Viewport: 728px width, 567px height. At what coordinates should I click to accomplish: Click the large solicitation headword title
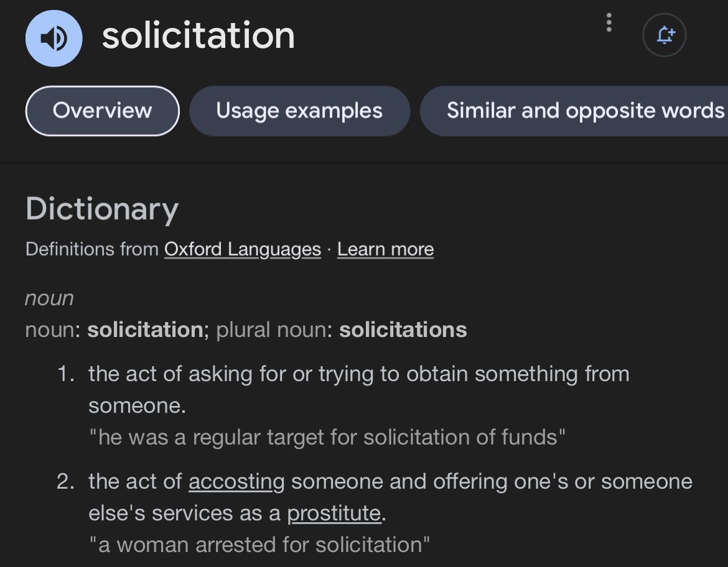198,35
